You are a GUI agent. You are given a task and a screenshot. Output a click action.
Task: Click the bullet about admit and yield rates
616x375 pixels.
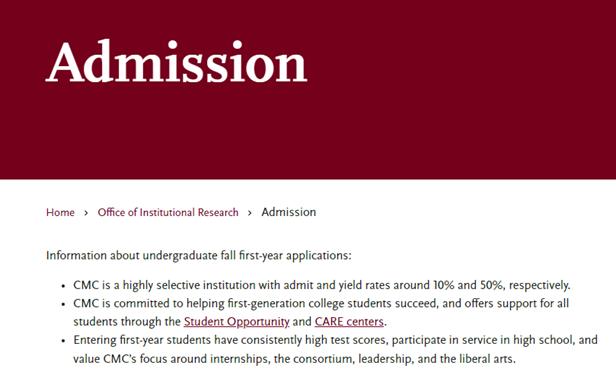(321, 285)
